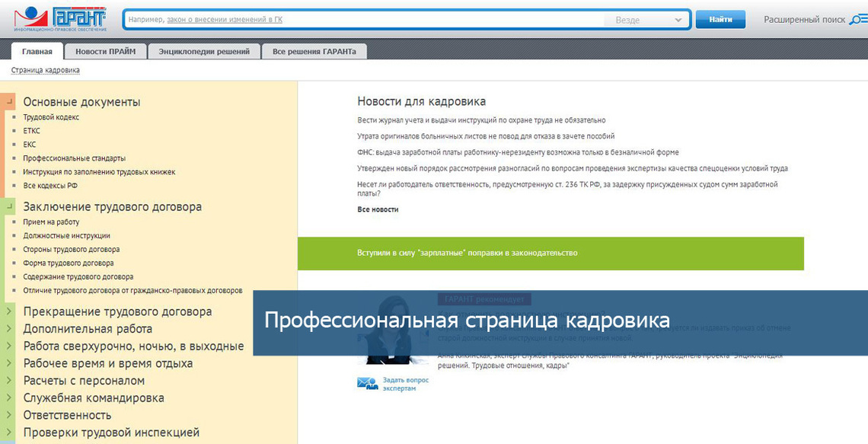
Task: Expand Работа сверхурочно, ночью, в выходные
Action: pyautogui.click(x=9, y=347)
